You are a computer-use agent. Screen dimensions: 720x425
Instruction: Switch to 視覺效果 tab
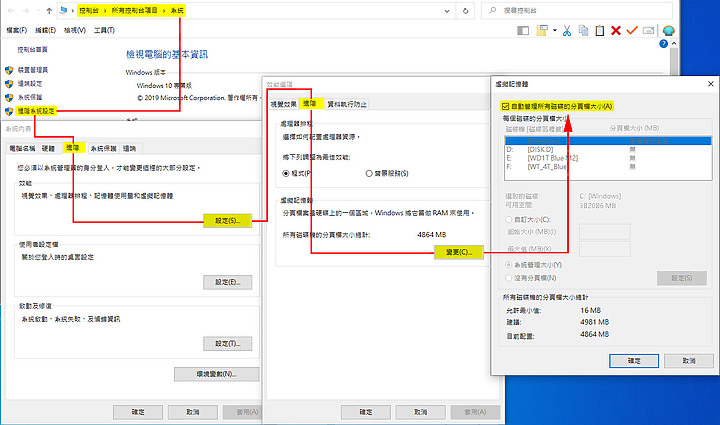pyautogui.click(x=284, y=105)
